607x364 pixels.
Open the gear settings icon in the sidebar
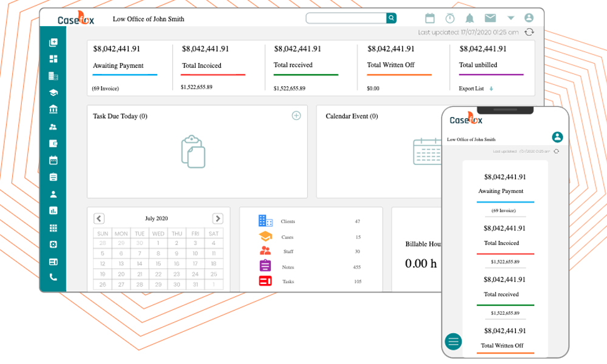[53, 244]
